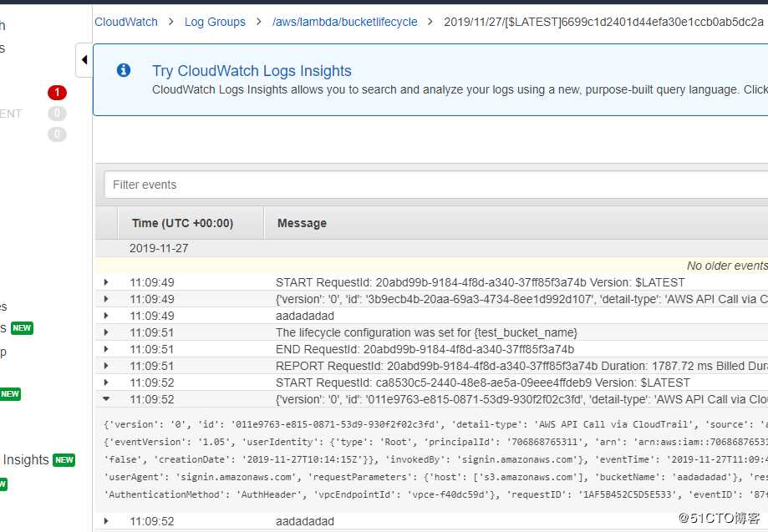
Task: Collapse the expanded 11:09:52 version id 011e9763 row
Action: tap(106, 399)
